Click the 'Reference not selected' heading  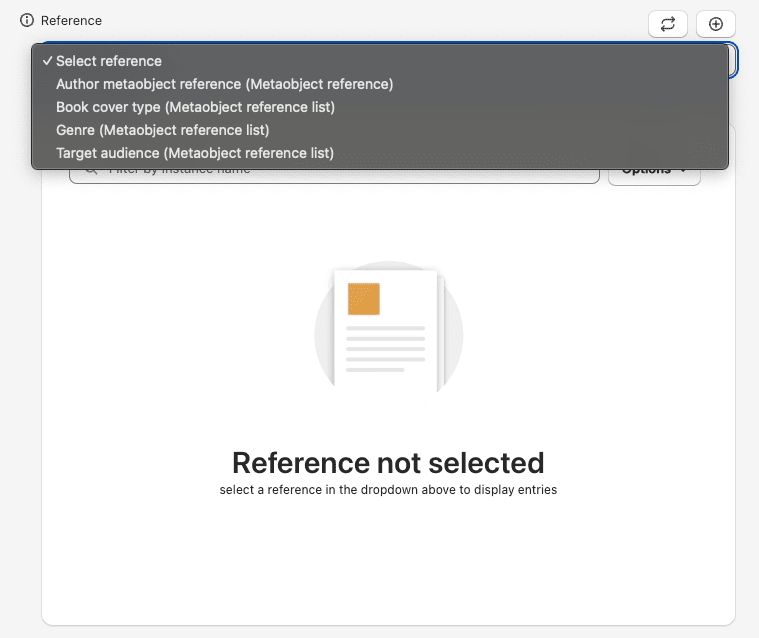click(388, 462)
